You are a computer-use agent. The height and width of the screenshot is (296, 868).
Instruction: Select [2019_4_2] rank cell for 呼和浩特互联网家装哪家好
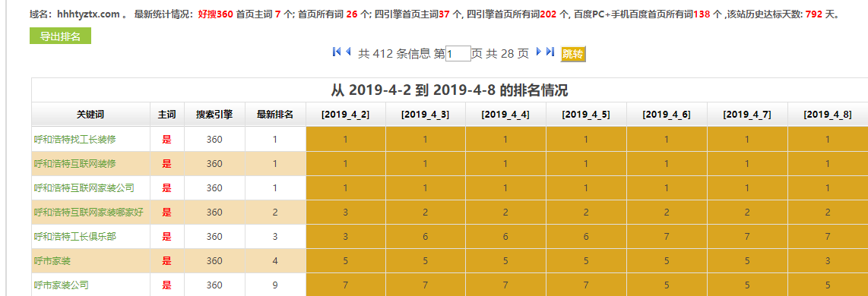tap(345, 213)
